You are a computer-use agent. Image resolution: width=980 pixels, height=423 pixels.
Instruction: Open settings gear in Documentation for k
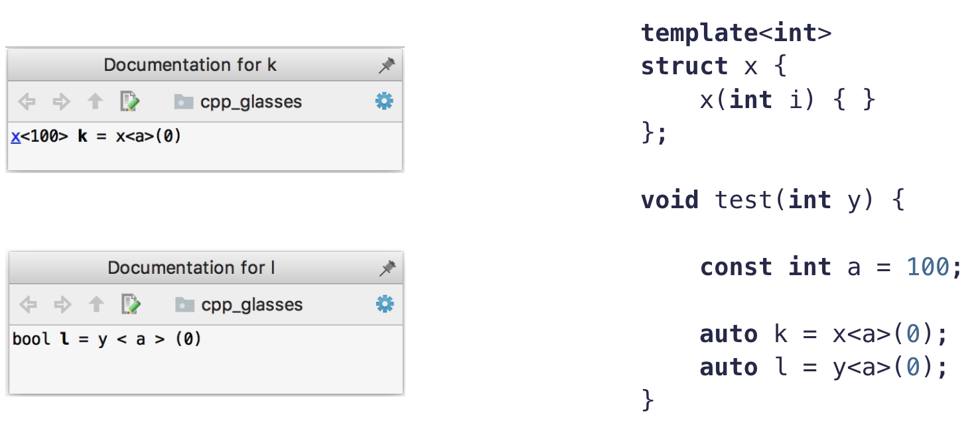point(384,101)
